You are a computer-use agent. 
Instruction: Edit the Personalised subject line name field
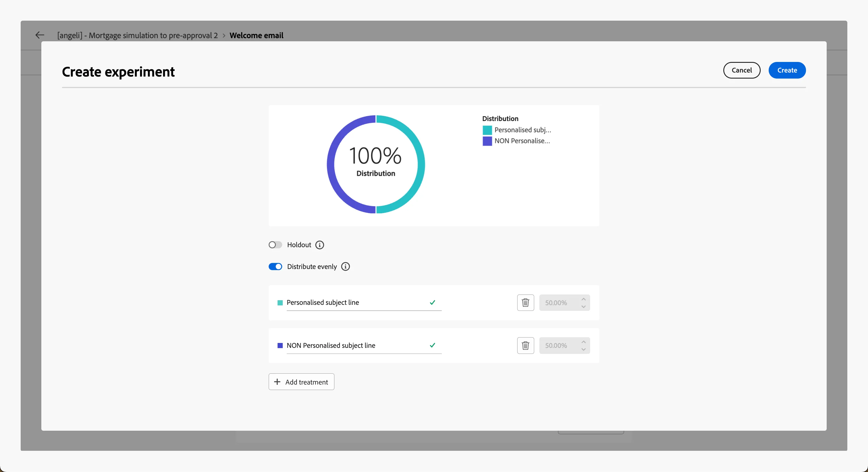(x=364, y=302)
